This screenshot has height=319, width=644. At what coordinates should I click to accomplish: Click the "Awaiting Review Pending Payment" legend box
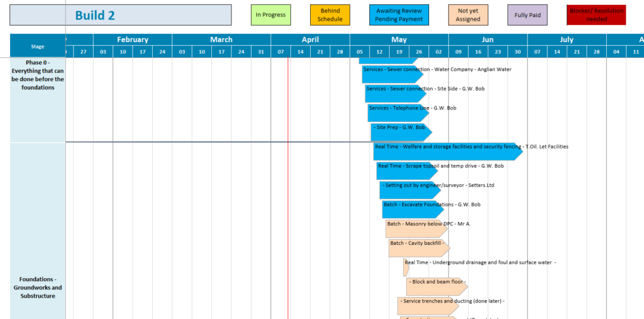click(399, 15)
